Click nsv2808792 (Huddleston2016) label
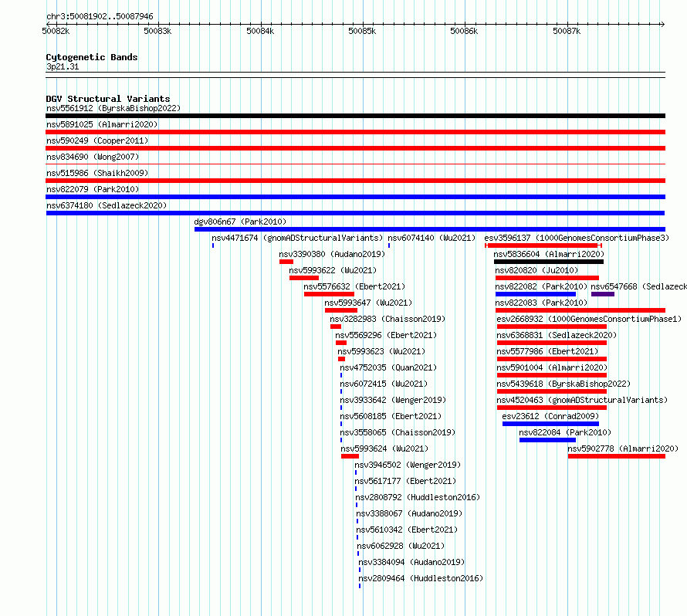This screenshot has height=616, width=687. click(x=418, y=497)
